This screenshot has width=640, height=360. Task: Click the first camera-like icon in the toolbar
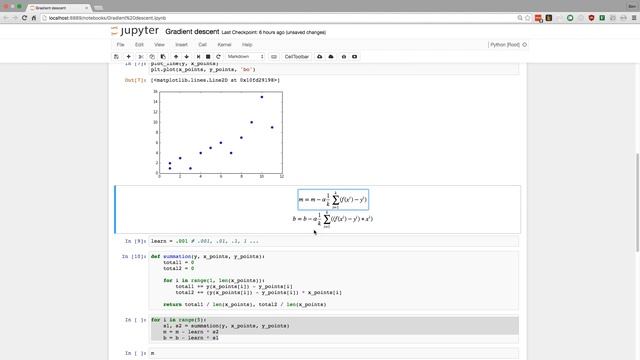(x=344, y=57)
